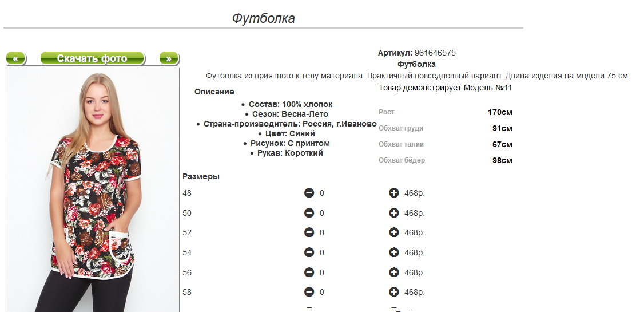
Task: Click plus icon next to size 54
Action: click(394, 252)
